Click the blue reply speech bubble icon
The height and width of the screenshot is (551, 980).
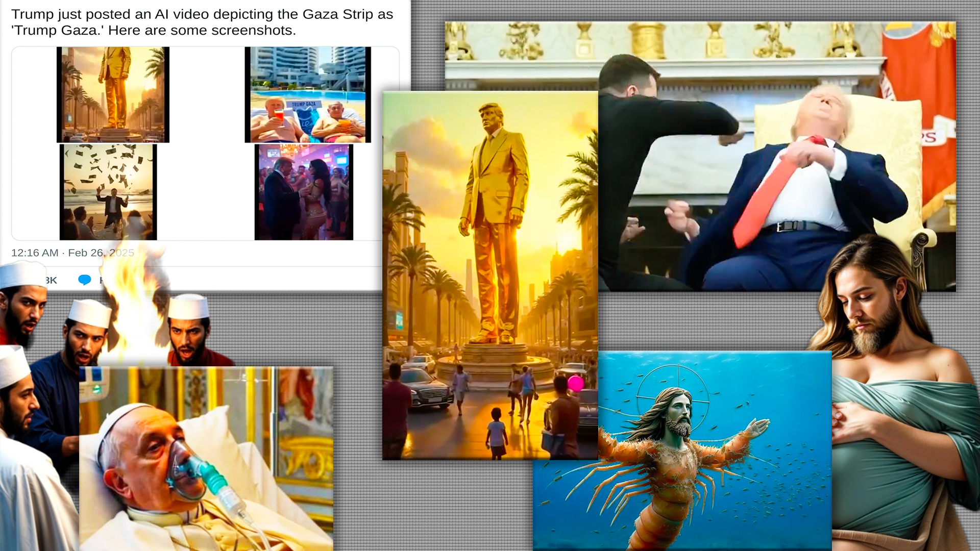pos(84,280)
